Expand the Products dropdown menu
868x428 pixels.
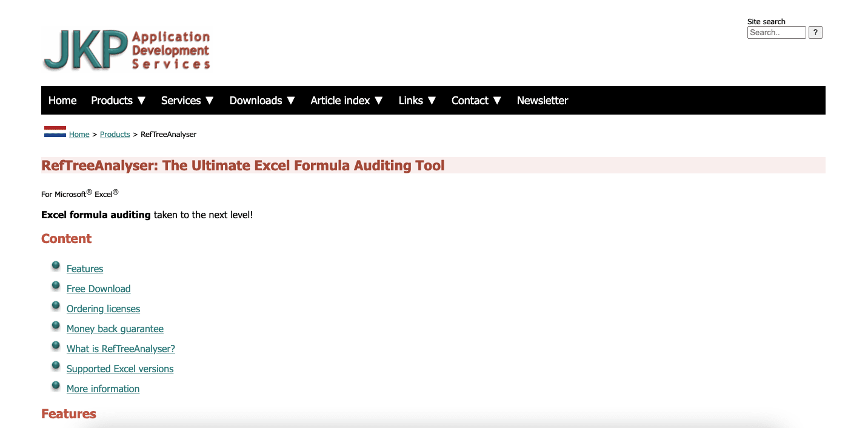pos(119,101)
